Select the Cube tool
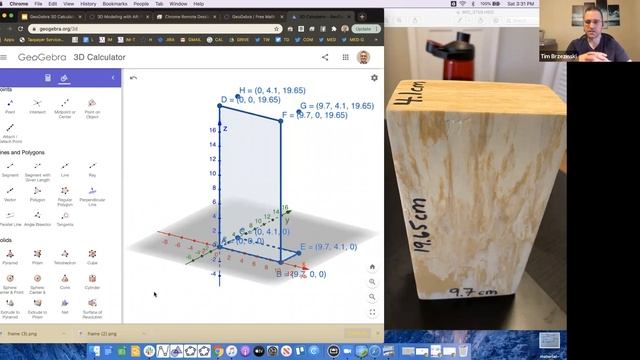 92,257
